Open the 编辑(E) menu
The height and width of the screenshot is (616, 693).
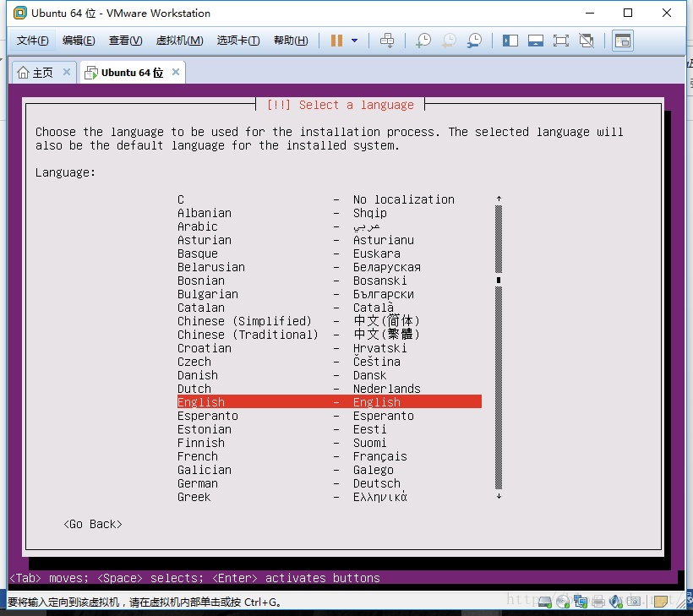(x=79, y=41)
